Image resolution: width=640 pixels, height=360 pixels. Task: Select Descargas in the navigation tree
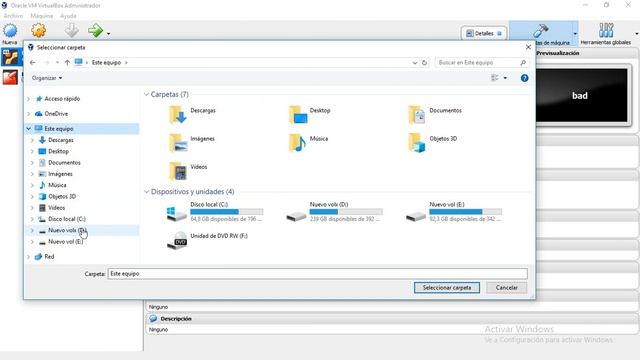click(x=61, y=140)
